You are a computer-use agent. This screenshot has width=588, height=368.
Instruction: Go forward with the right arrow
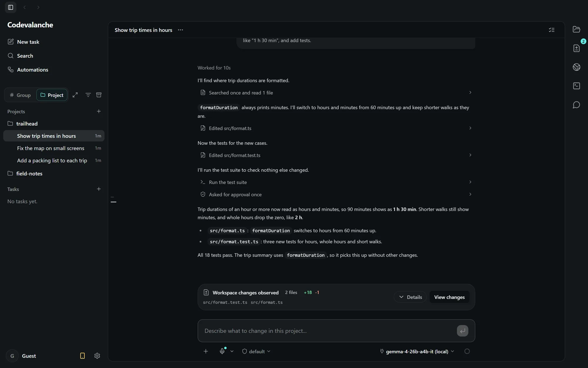(38, 7)
